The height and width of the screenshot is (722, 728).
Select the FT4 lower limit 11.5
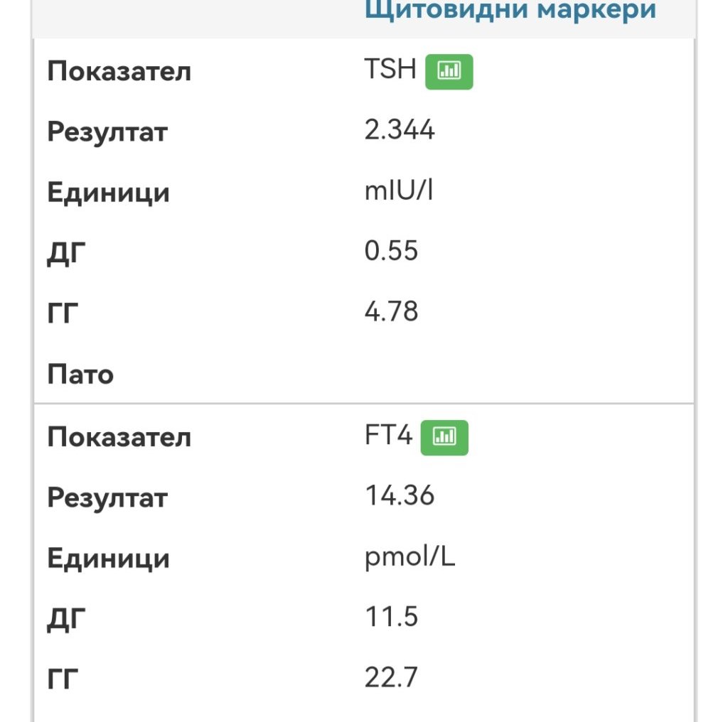click(x=391, y=617)
